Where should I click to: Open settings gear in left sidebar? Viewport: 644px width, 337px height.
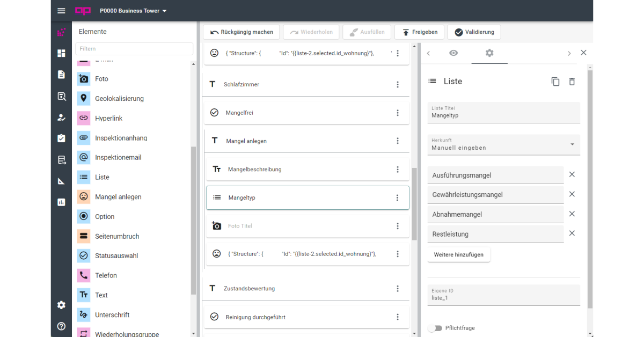click(61, 305)
